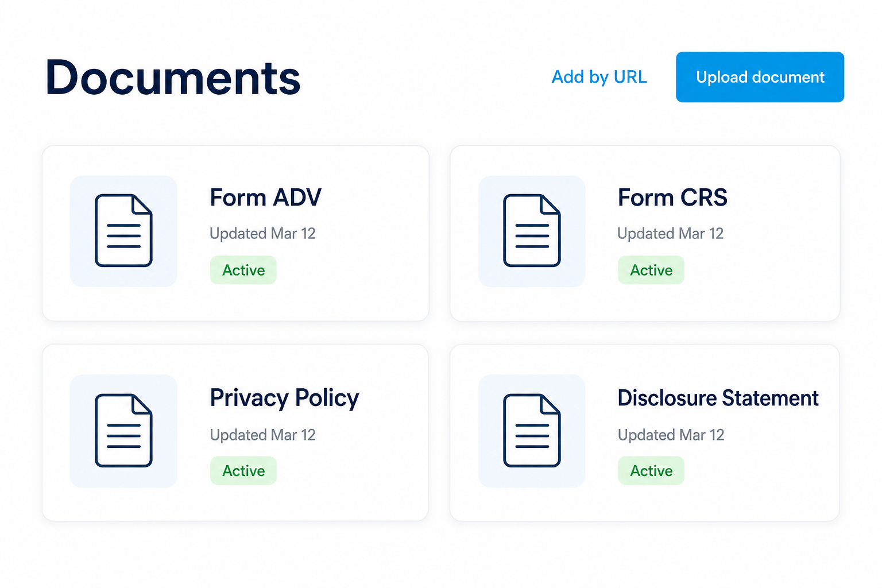The image size is (882, 588).
Task: Open the Add by URL link
Action: (599, 77)
